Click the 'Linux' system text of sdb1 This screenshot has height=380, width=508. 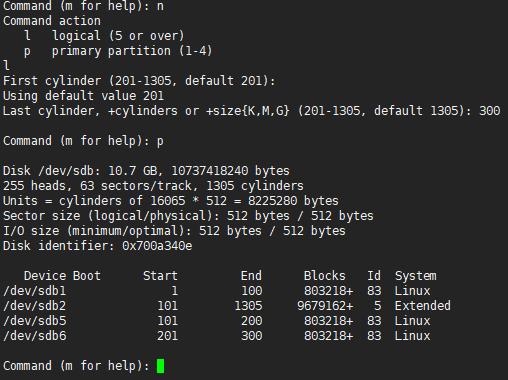tap(412, 291)
